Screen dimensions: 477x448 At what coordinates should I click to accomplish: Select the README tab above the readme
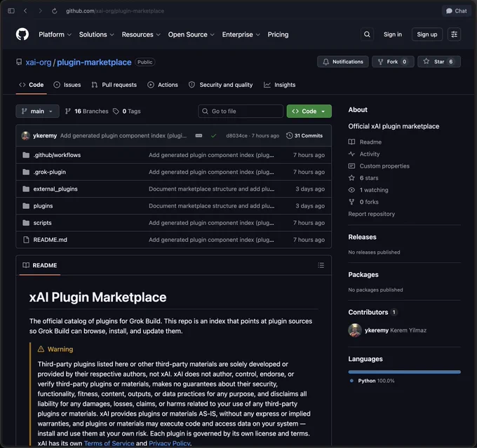click(x=39, y=266)
